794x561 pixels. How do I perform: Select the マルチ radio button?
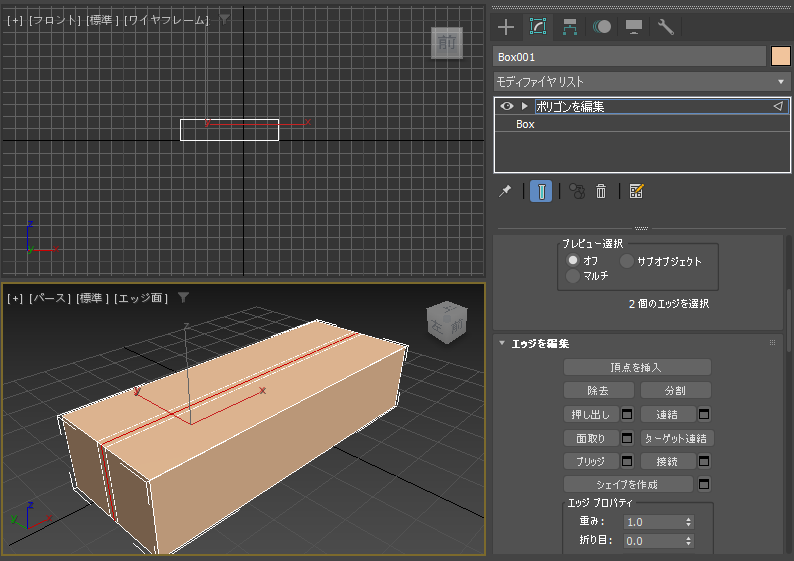573,276
